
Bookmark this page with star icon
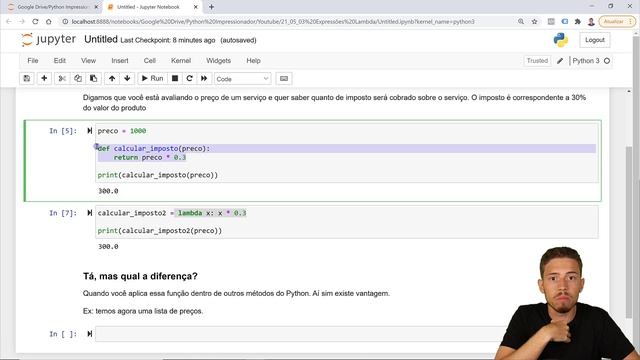(x=534, y=21)
